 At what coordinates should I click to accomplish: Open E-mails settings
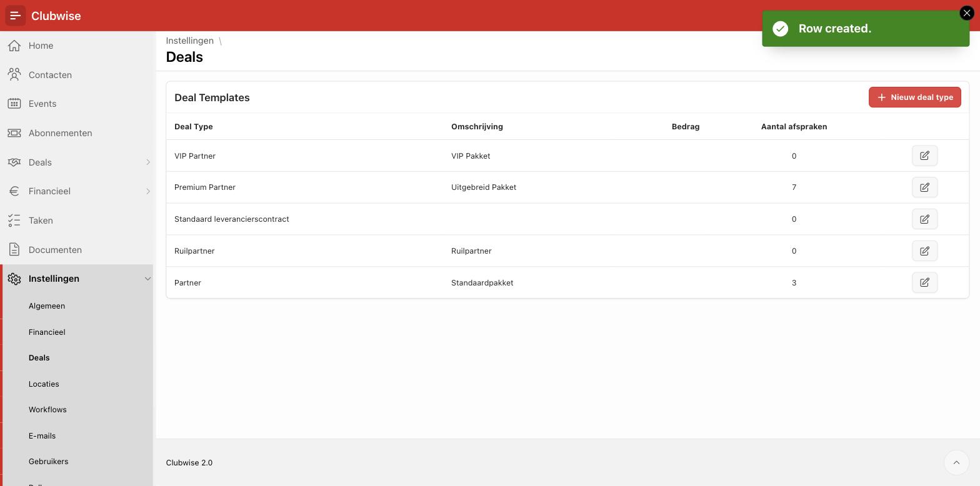click(42, 436)
